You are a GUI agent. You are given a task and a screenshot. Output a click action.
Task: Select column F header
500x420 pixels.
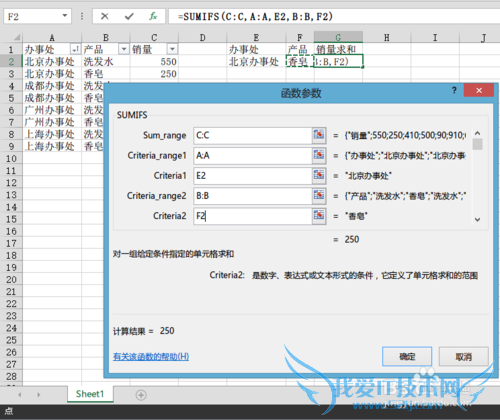[x=300, y=37]
